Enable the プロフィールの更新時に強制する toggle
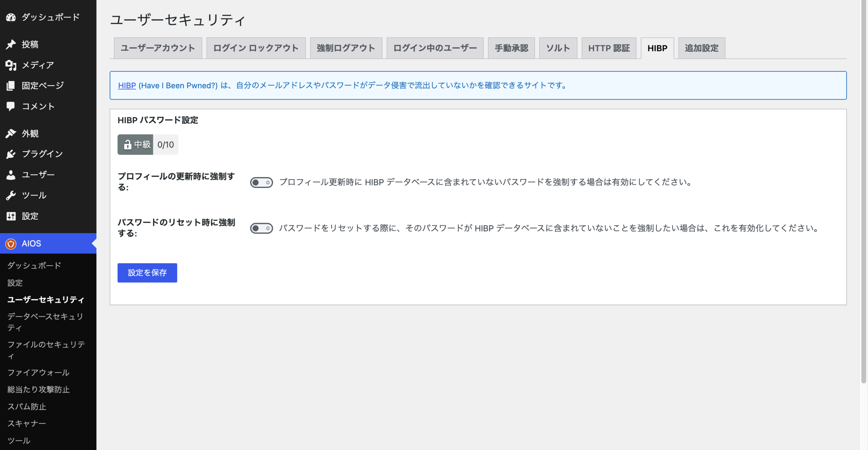 coord(261,182)
